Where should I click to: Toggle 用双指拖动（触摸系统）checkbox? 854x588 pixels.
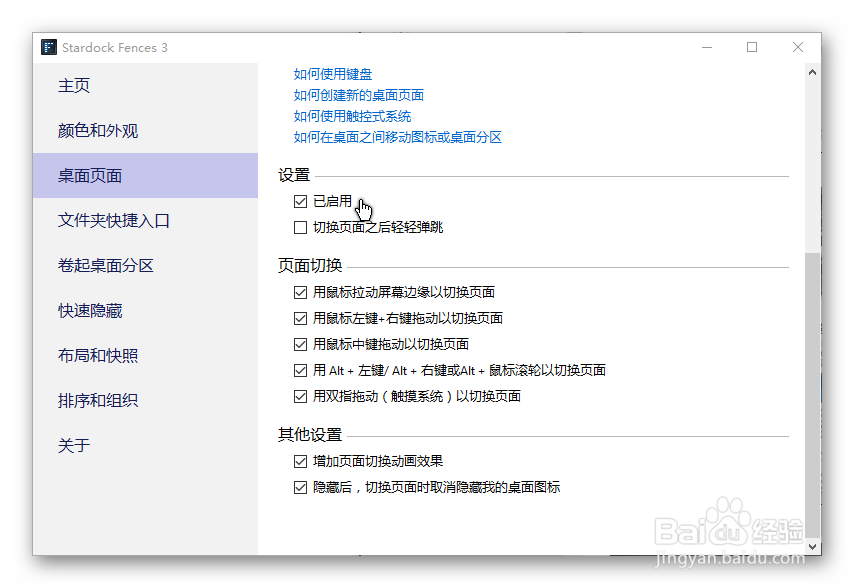[300, 396]
